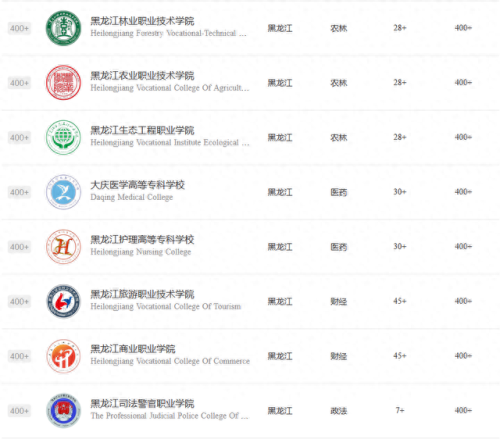Click province 黑龙江 in the Judicial Police College row
This screenshot has height=439, width=500.
click(280, 411)
